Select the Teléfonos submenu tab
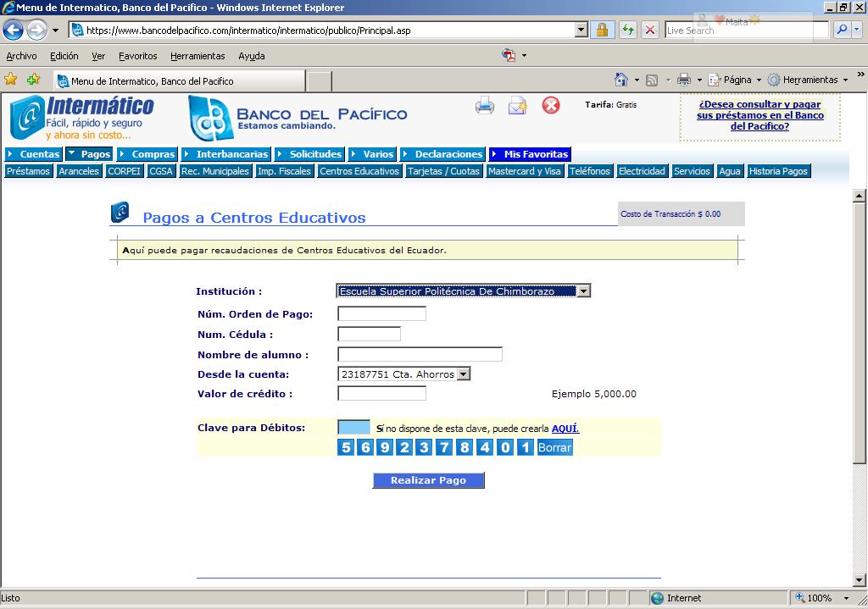The width and height of the screenshot is (868, 609). (x=590, y=171)
